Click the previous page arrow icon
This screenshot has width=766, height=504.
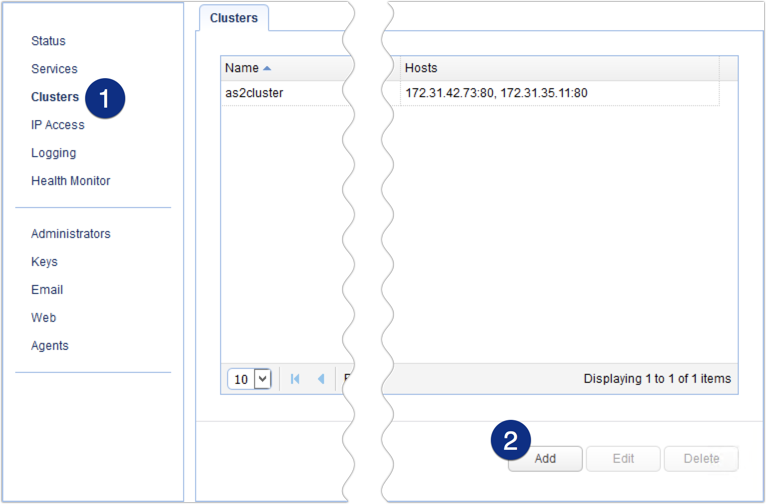[x=321, y=379]
